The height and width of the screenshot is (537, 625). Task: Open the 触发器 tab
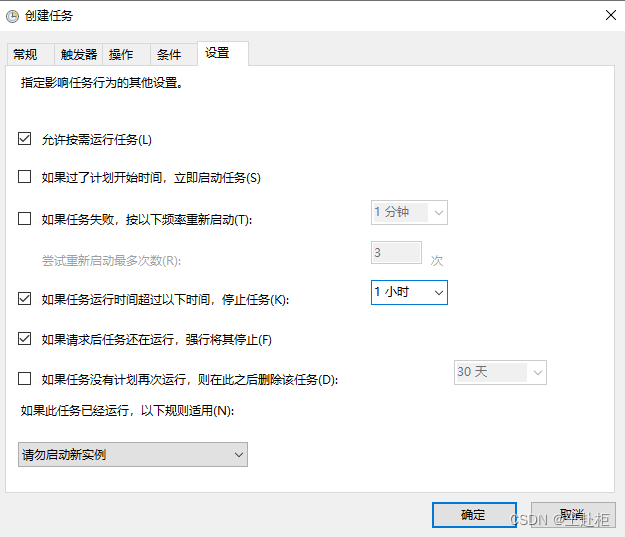point(79,54)
